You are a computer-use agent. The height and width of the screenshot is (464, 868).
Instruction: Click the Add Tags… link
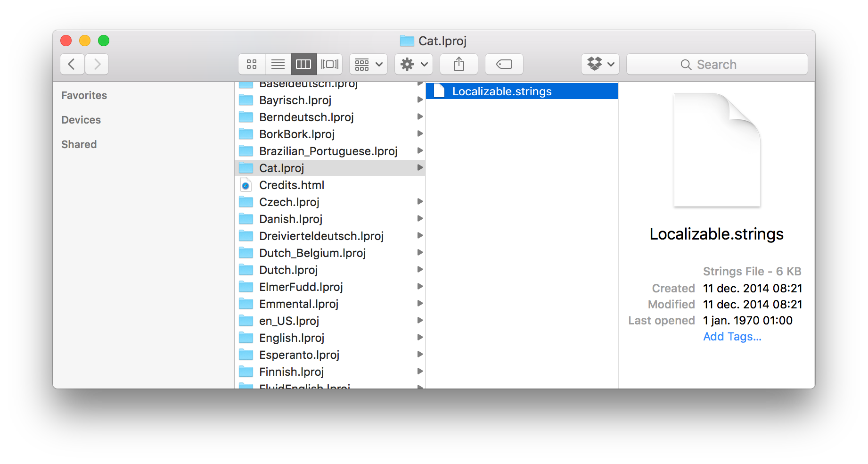coord(732,337)
